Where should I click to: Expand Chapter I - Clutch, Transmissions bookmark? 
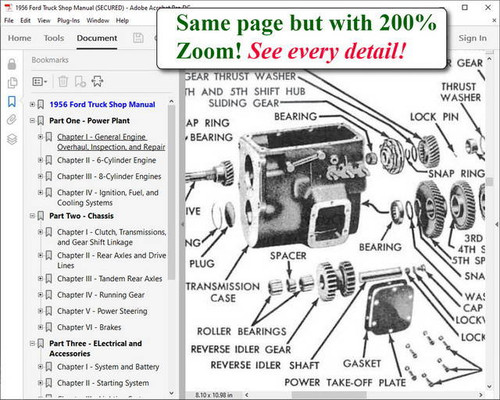[40, 232]
